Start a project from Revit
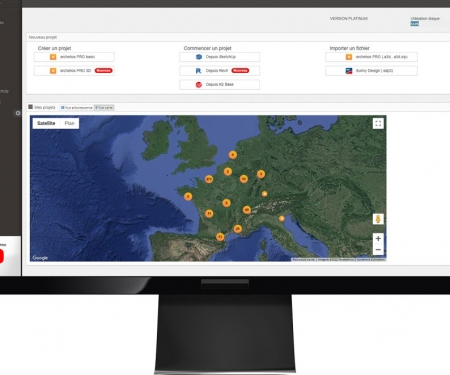The width and height of the screenshot is (450, 375). (219, 71)
